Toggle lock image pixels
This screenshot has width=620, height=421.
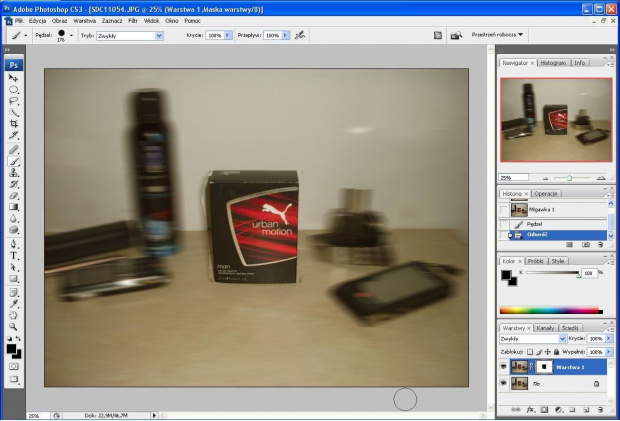point(539,352)
